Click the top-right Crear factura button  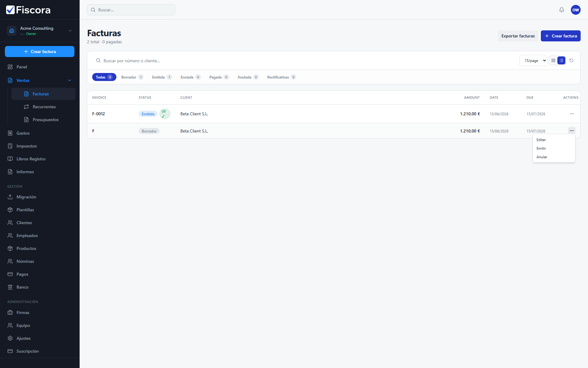point(560,36)
